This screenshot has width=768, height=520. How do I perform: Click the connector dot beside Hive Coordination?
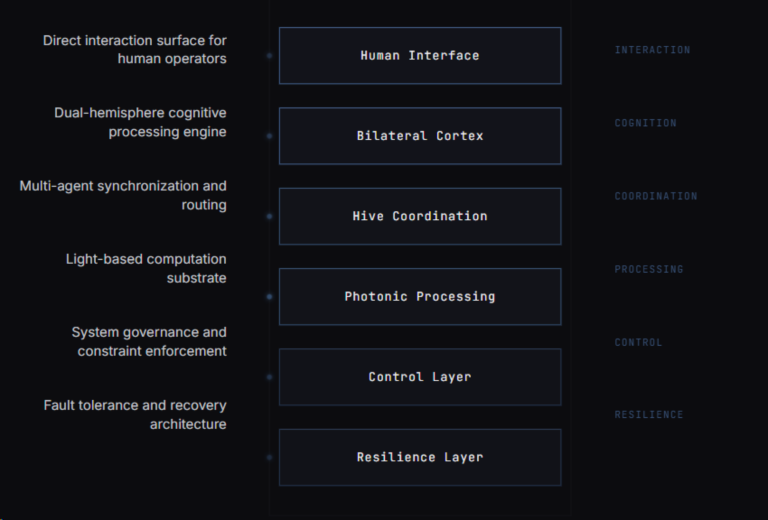(x=269, y=216)
